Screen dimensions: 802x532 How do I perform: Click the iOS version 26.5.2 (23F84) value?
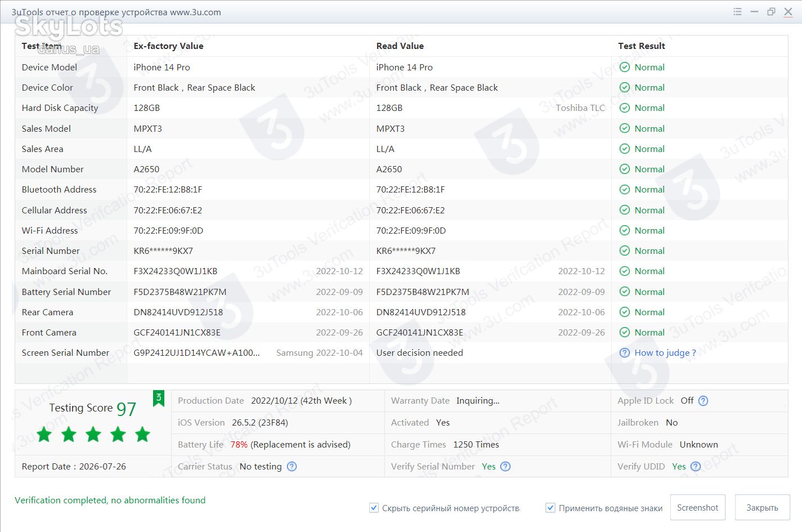(259, 423)
